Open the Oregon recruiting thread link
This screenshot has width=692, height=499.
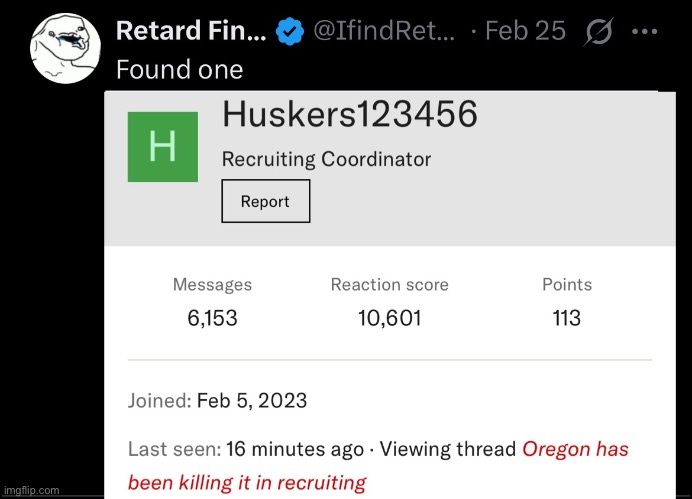tap(575, 449)
